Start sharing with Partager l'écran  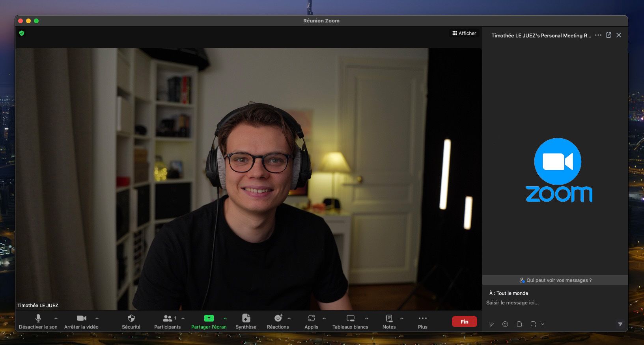click(x=209, y=321)
